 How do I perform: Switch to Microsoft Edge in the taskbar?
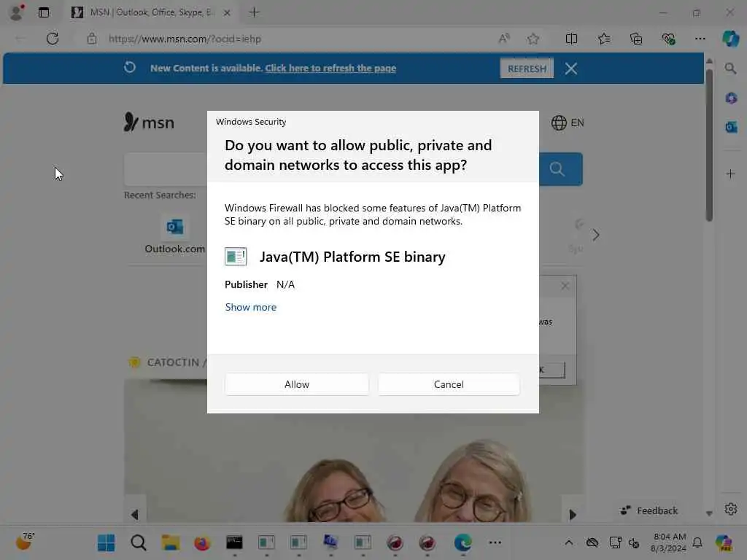click(x=462, y=542)
